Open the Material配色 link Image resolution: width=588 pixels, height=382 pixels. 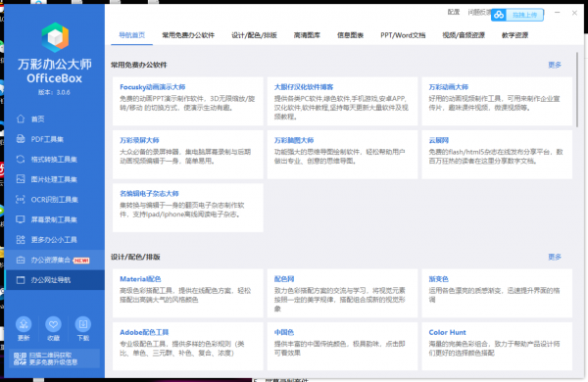coord(140,279)
